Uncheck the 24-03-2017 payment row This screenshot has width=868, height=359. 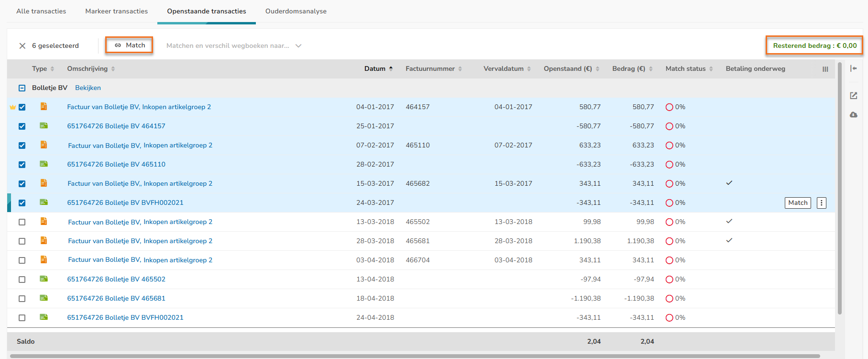point(22,203)
